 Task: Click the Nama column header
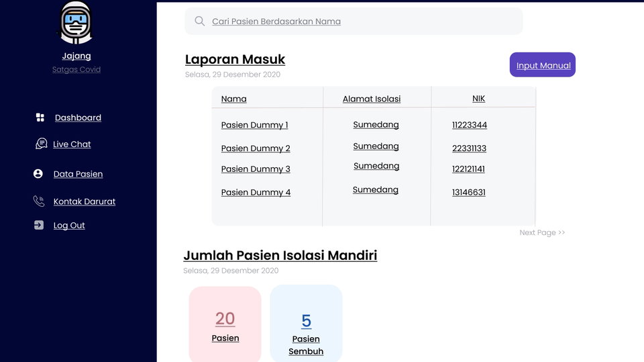coord(233,99)
